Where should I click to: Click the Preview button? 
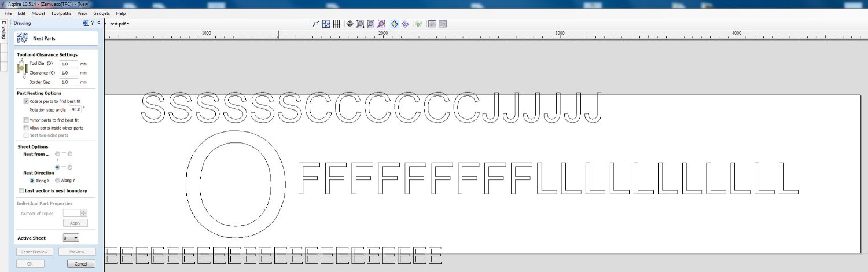[77, 252]
